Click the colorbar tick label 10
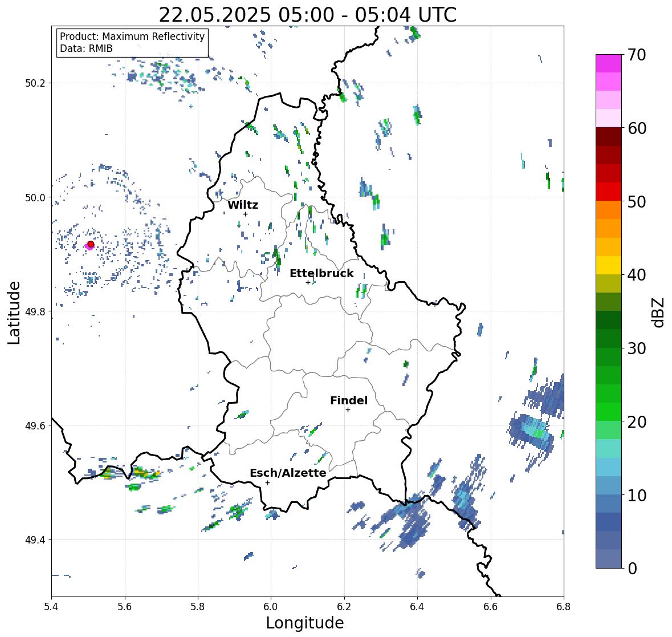The image size is (672, 637). pyautogui.click(x=637, y=495)
